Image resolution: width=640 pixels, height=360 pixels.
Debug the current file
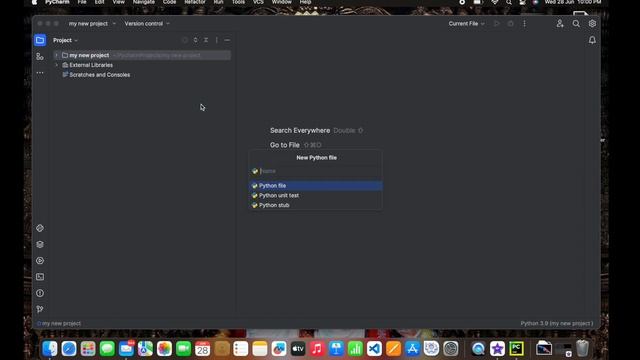point(511,24)
